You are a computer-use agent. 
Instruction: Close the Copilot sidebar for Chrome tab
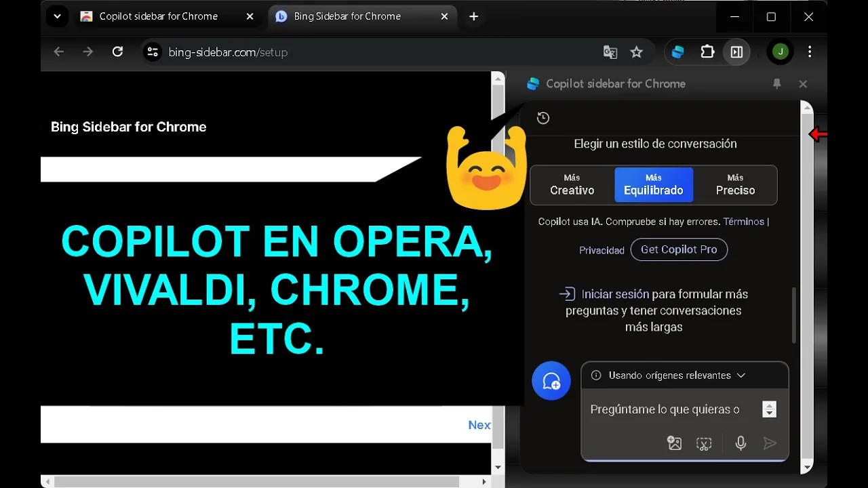(x=250, y=17)
